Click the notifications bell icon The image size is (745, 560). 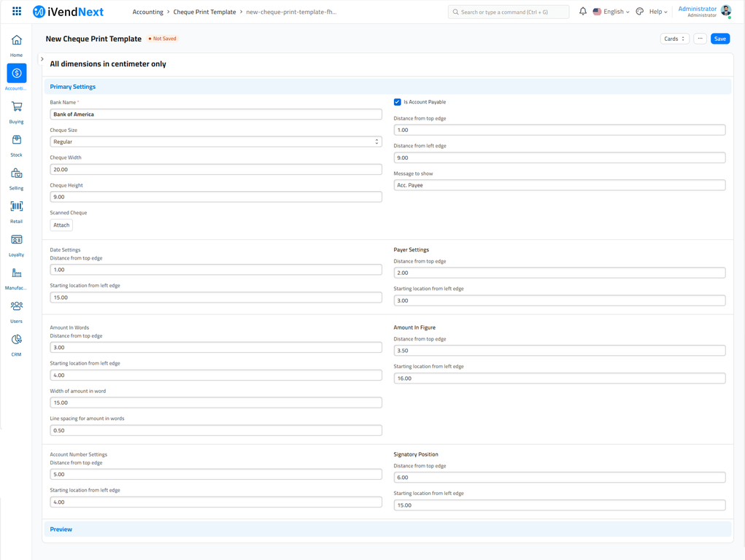(582, 12)
